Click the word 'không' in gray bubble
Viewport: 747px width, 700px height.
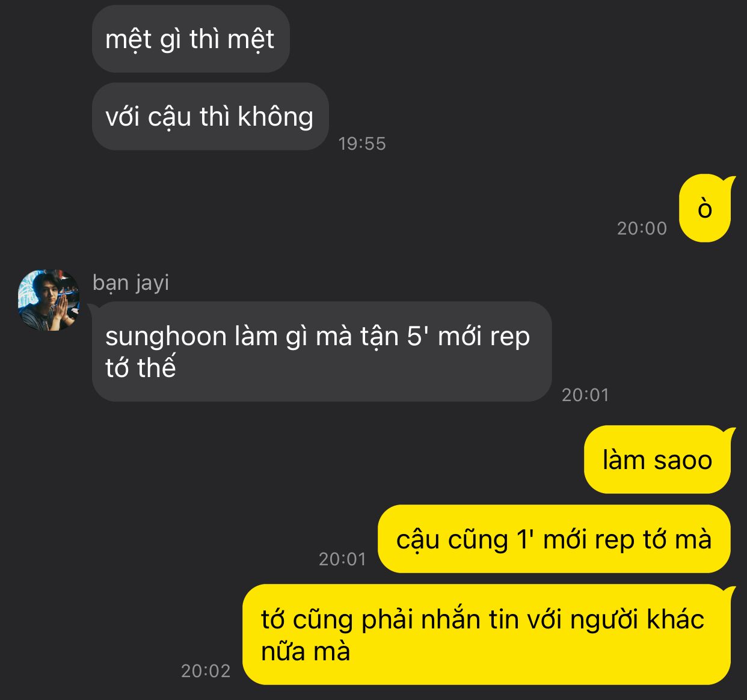[x=275, y=117]
